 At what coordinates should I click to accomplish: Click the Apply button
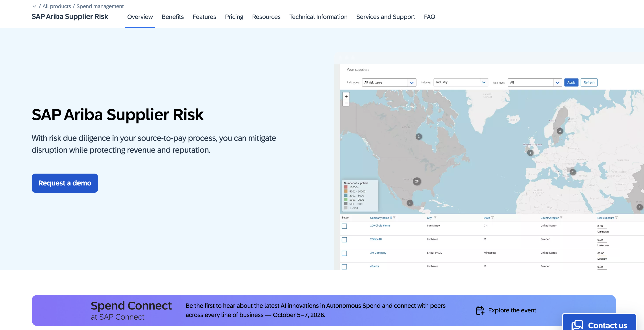[571, 82]
